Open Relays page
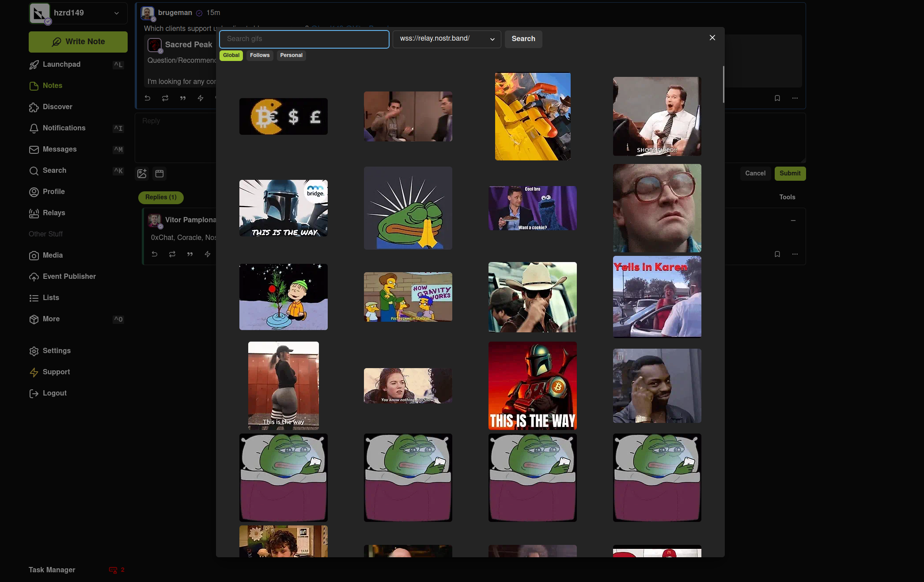This screenshot has height=582, width=924. [x=76, y=213]
